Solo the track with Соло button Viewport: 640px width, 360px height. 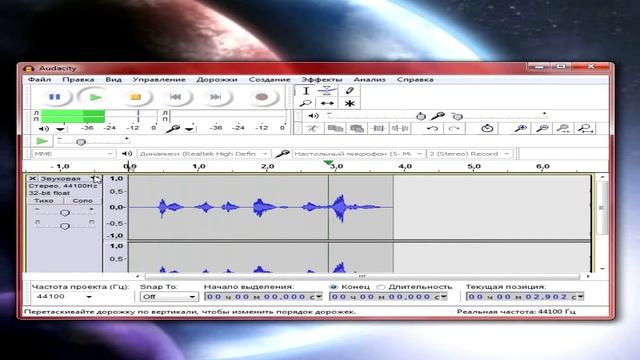click(82, 201)
